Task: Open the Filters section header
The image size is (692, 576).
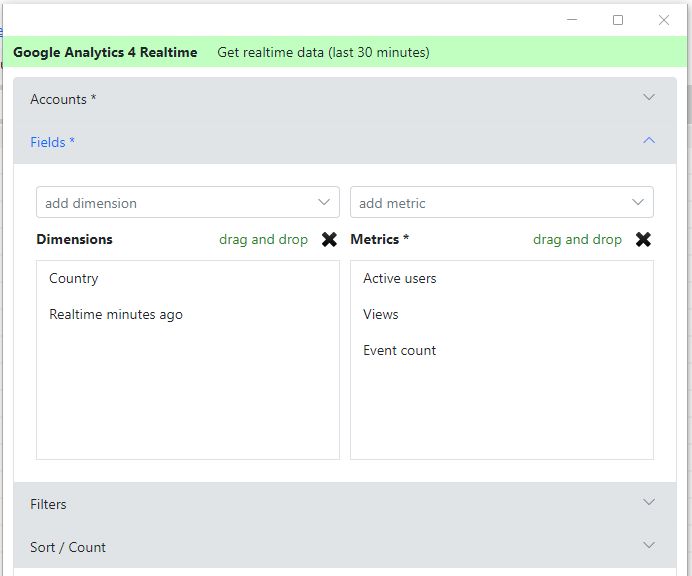Action: [345, 504]
